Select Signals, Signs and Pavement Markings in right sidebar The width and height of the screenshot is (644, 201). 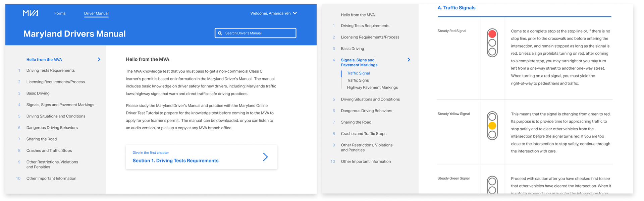359,63
